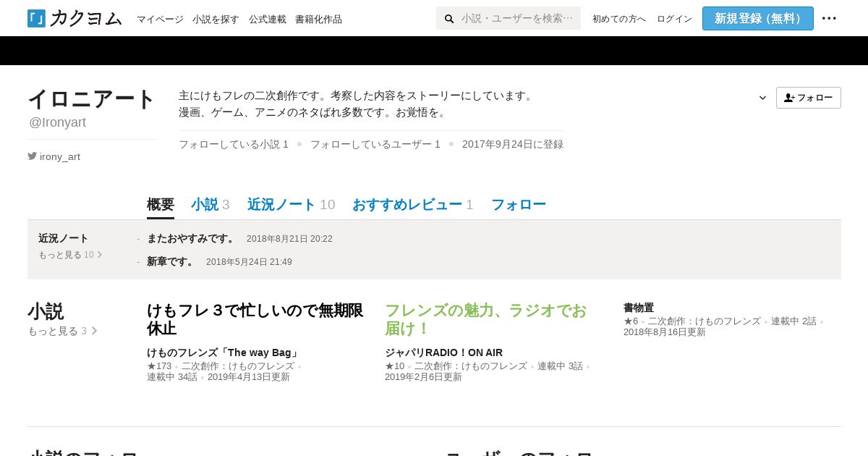
Task: Switch to the フォロー tab
Action: click(x=519, y=205)
